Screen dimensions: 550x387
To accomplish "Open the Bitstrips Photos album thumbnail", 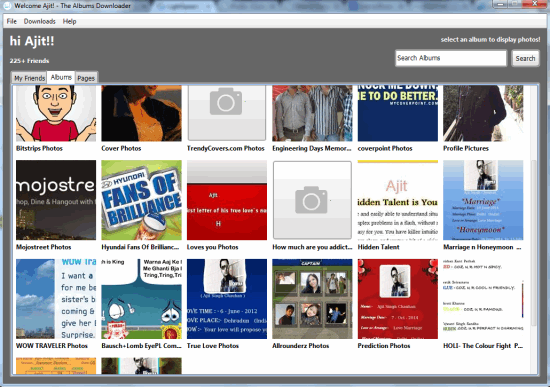I will point(56,113).
